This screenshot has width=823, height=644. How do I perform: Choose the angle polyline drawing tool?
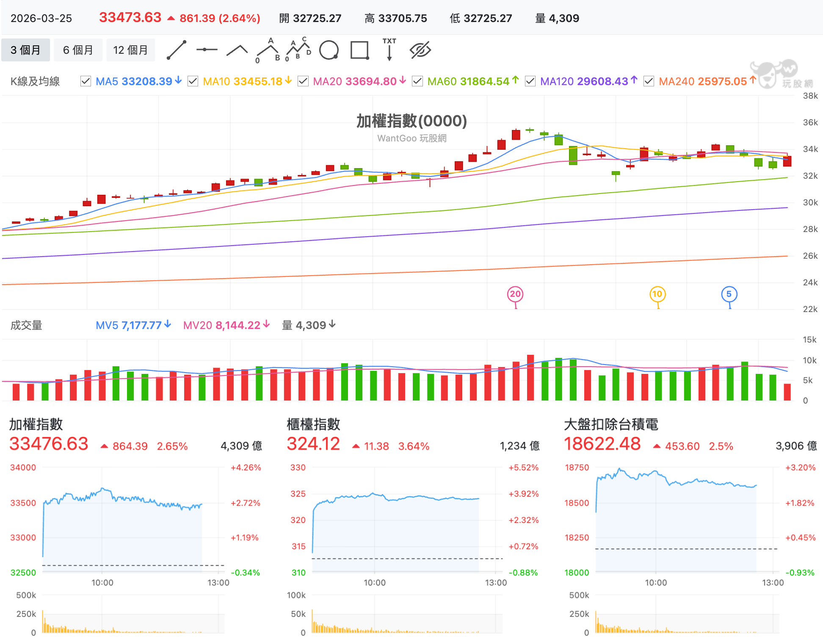[x=237, y=50]
